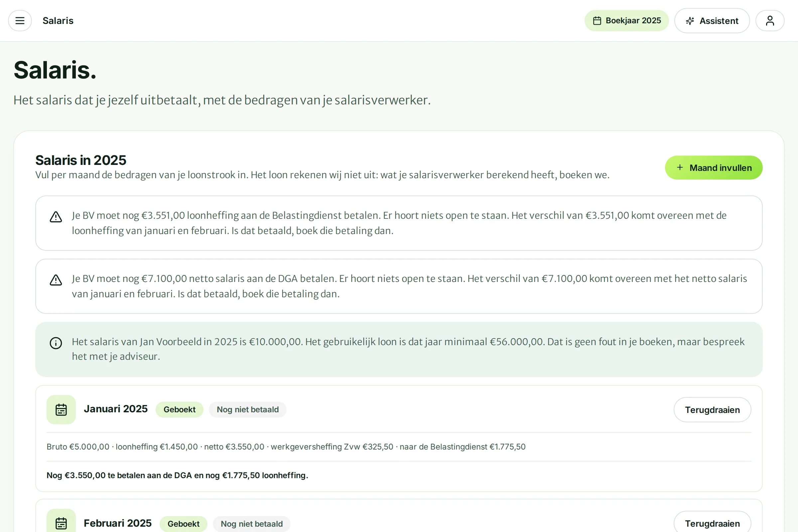This screenshot has height=532, width=798.
Task: Click the Vul per maand description text
Action: 322,175
